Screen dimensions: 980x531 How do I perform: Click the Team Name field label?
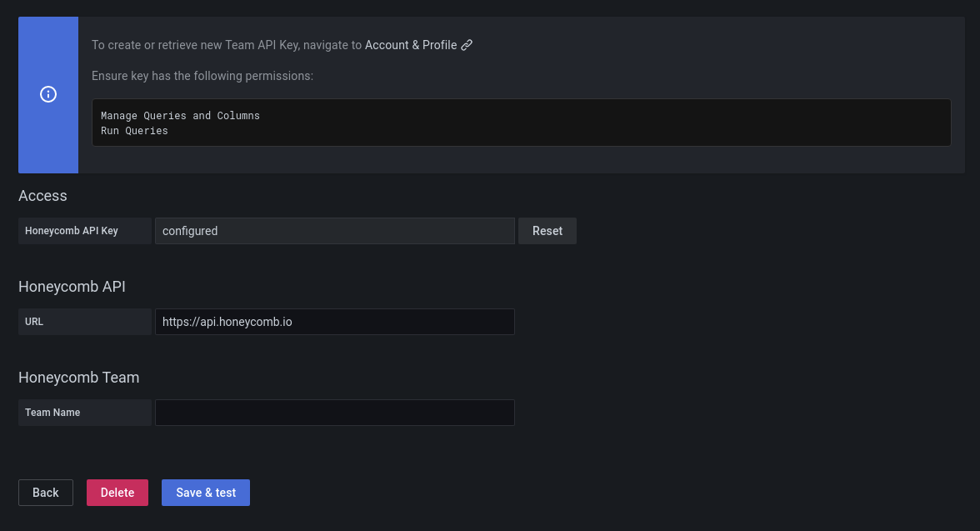click(52, 412)
